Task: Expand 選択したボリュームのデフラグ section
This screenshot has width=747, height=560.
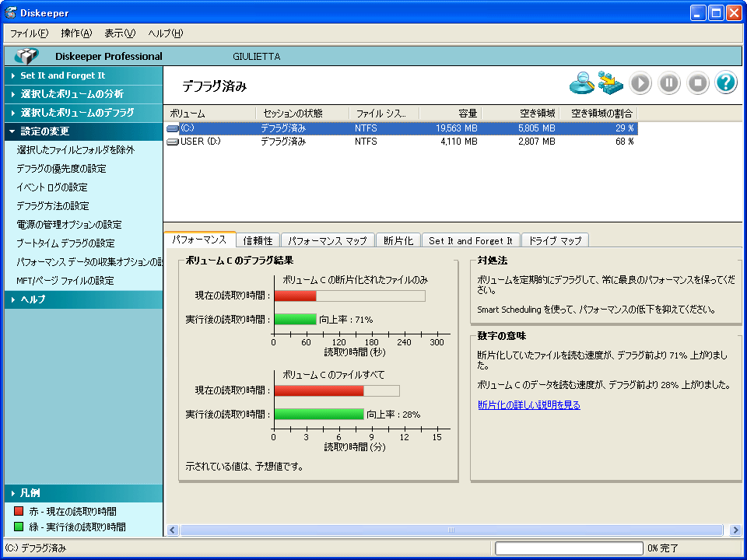Action: point(83,112)
